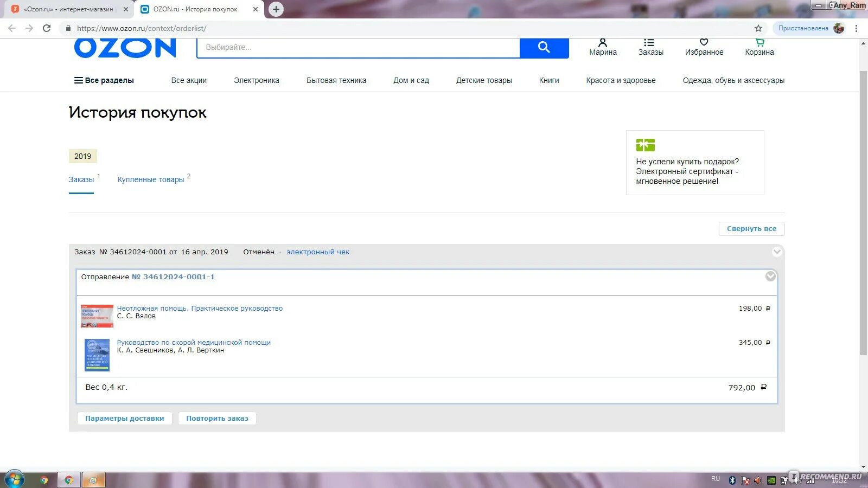Click the site lock icon in address bar

[x=68, y=28]
